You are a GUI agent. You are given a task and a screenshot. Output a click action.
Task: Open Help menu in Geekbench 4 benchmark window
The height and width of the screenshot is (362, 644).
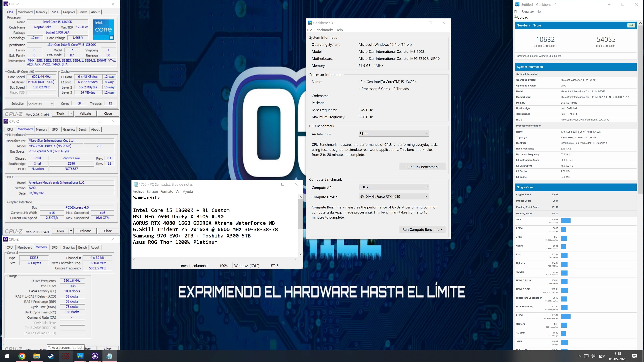(339, 30)
